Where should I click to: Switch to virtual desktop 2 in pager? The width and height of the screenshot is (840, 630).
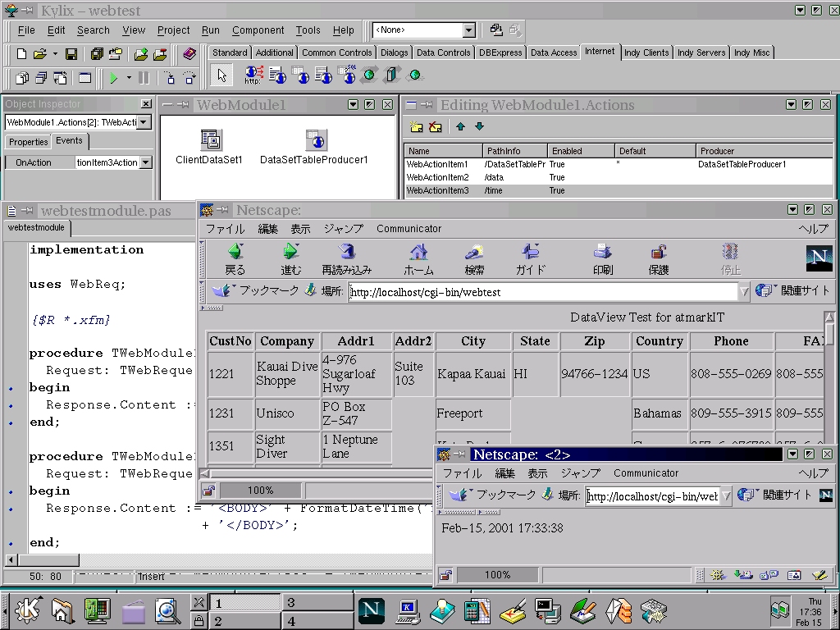pyautogui.click(x=244, y=621)
